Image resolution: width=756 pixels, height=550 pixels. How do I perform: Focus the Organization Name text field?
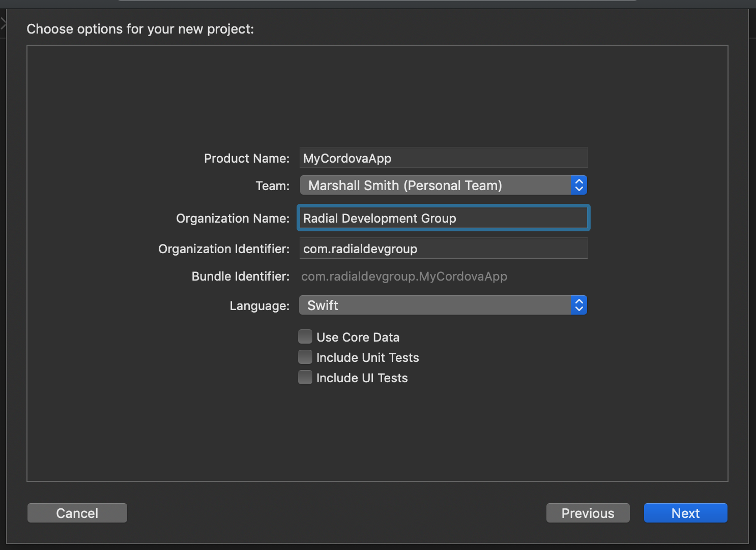(x=443, y=218)
